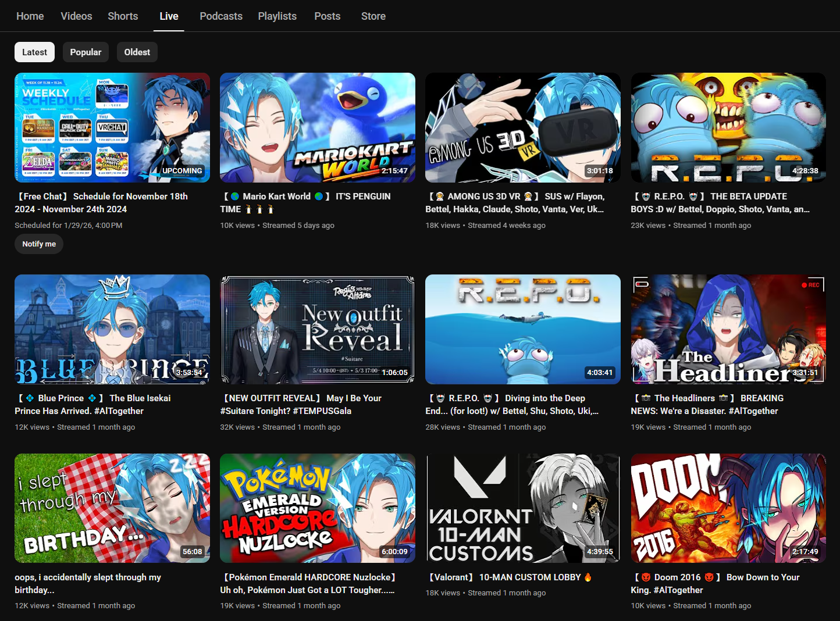Sort streams by Latest
Viewport: 840px width, 621px height.
(35, 52)
